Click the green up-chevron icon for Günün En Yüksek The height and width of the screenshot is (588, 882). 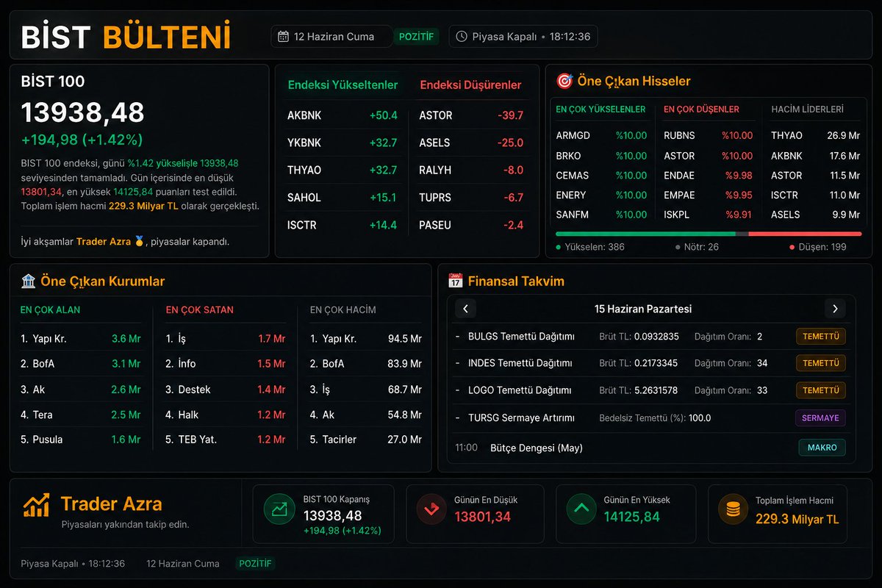[x=581, y=509]
